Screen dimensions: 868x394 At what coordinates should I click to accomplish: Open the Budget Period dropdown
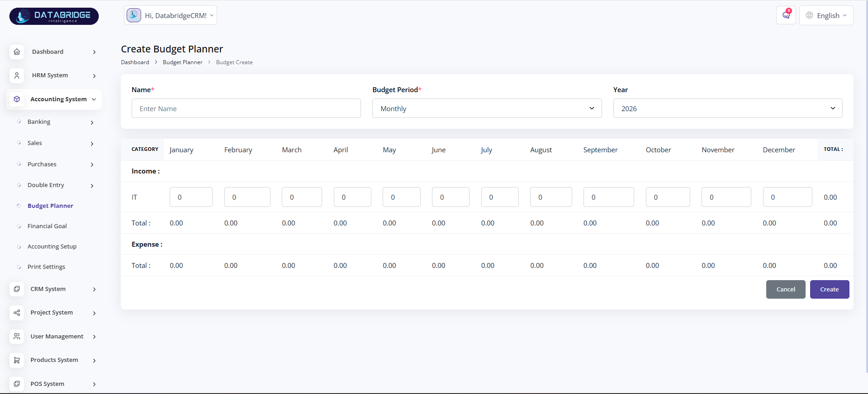(x=487, y=108)
